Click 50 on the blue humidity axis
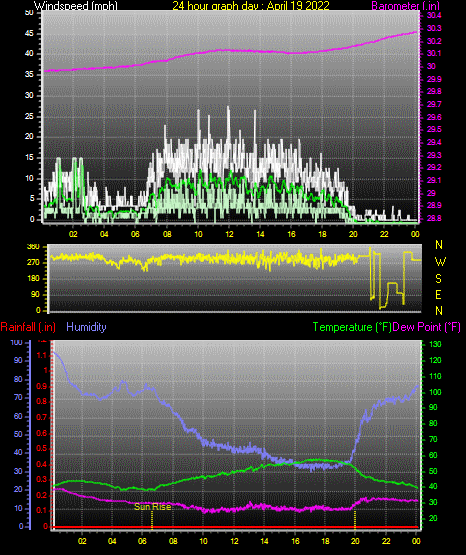 pos(18,434)
